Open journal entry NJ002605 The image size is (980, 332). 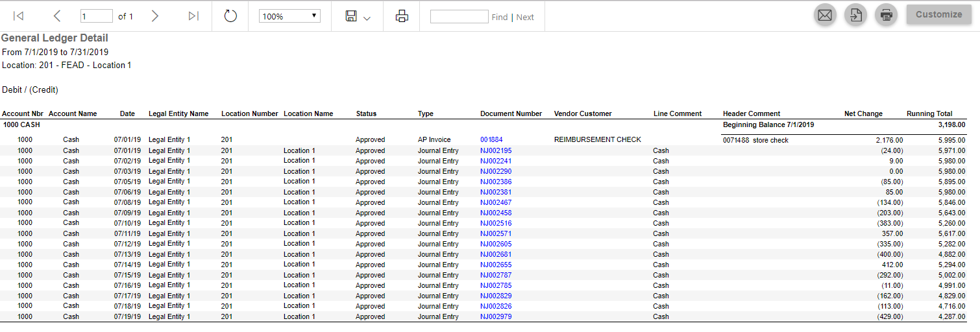coord(496,244)
